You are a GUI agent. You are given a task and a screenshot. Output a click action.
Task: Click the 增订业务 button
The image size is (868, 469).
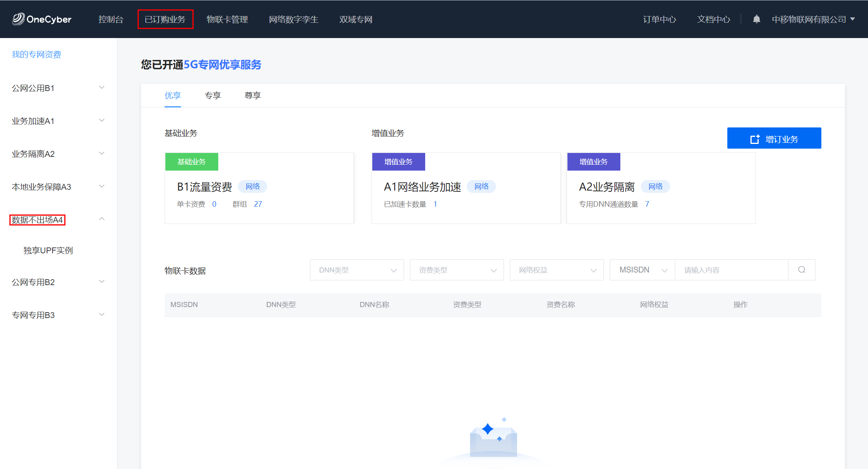point(774,138)
